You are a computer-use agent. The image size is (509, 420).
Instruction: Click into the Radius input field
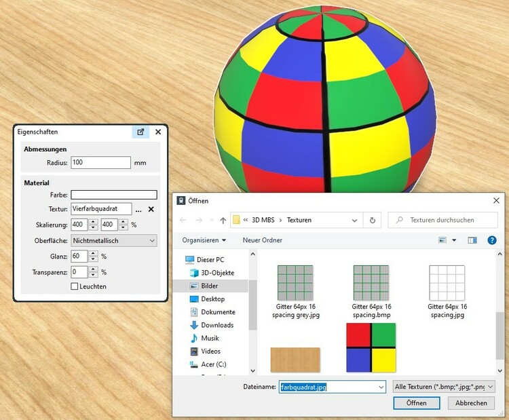click(100, 162)
